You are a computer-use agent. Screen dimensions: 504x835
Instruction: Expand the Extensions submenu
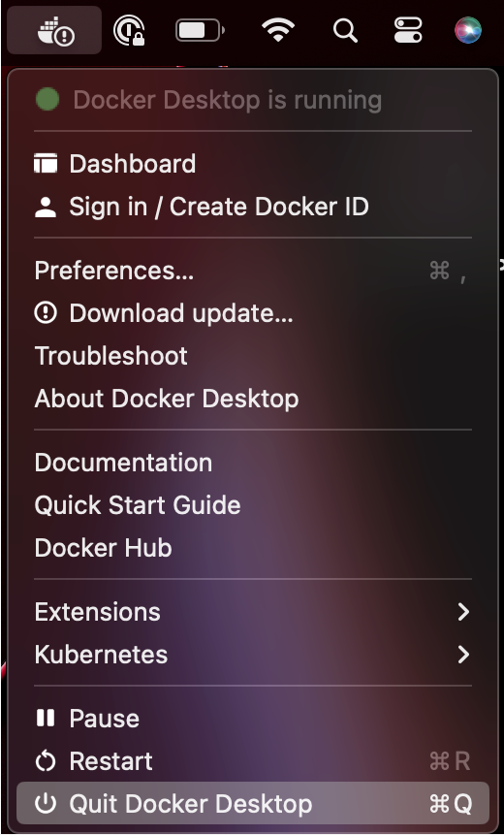tap(253, 611)
